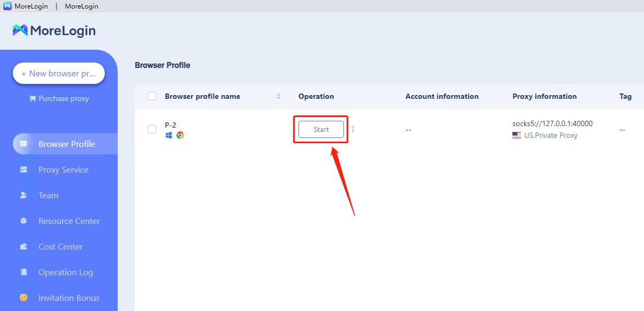Click the US,Private Proxy label
644x311 pixels.
[551, 135]
